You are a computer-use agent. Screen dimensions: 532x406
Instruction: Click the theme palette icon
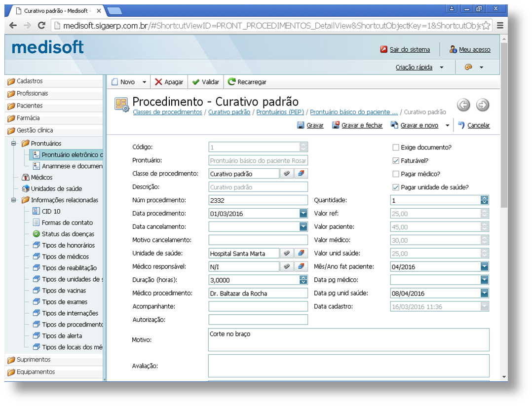pyautogui.click(x=468, y=67)
